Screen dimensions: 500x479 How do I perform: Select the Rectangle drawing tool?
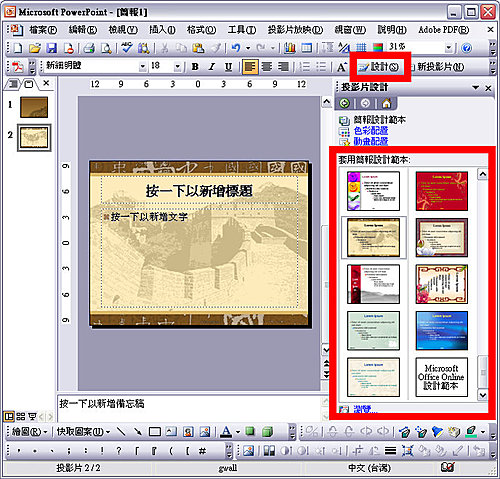click(x=155, y=432)
